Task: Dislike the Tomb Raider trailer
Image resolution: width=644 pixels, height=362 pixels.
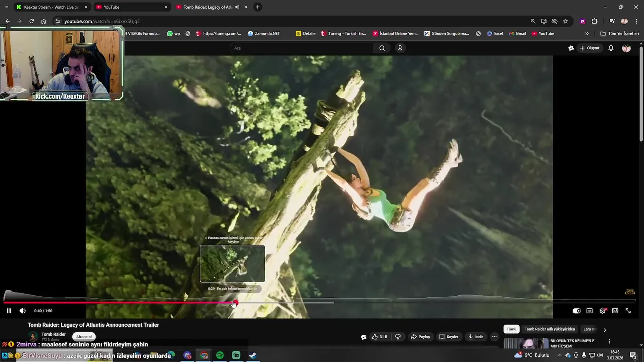Action: (398, 337)
